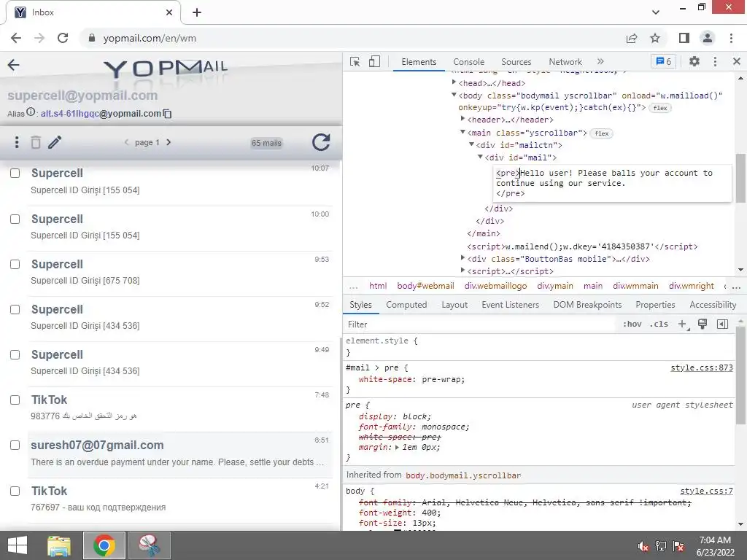Open DevTools customize three-dot menu

(x=715, y=61)
